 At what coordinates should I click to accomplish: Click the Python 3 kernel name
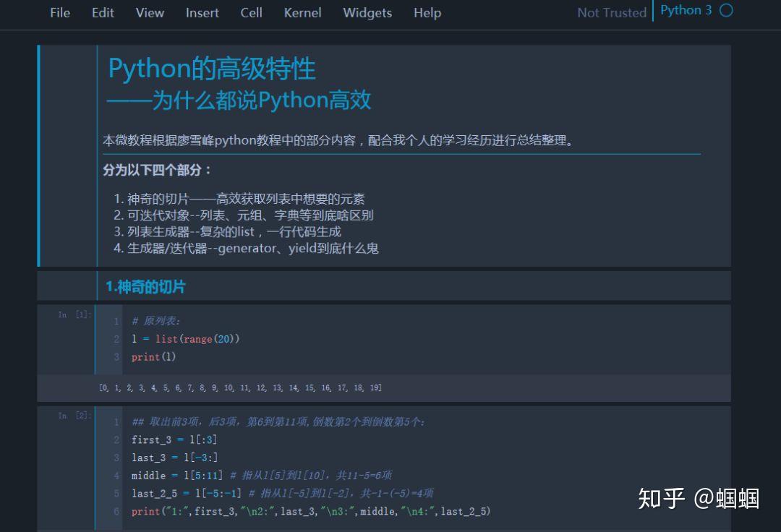click(686, 10)
